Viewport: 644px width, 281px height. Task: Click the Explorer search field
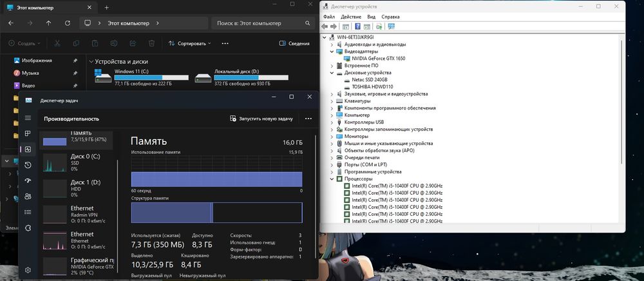tap(263, 23)
